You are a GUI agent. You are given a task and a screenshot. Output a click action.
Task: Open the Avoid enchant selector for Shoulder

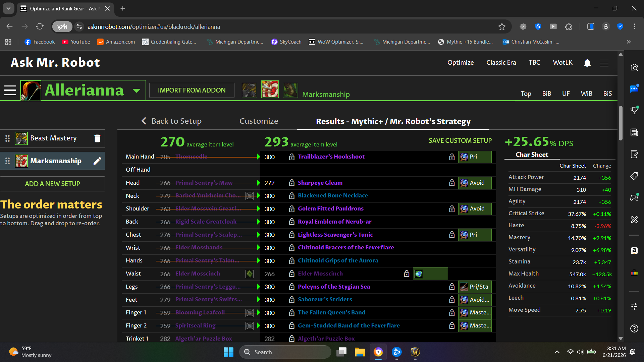[x=475, y=209]
